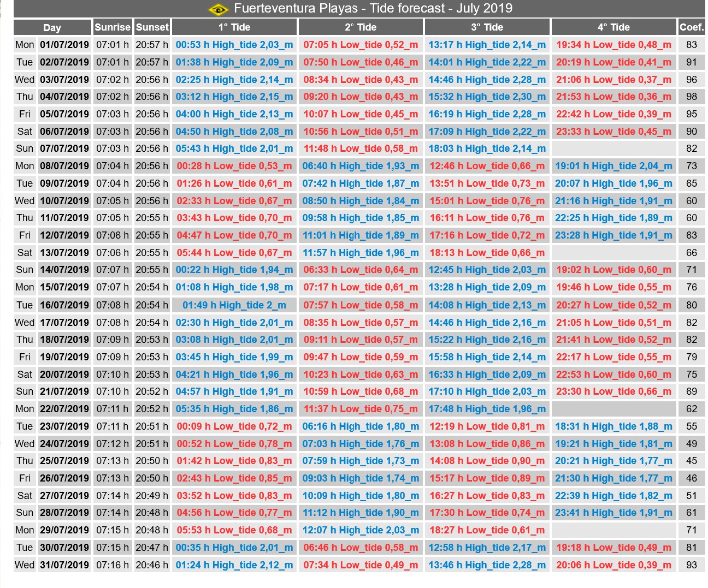Click the 00:28 h Low_tide 0,53_m entry
This screenshot has width=708, height=588.
tap(234, 166)
